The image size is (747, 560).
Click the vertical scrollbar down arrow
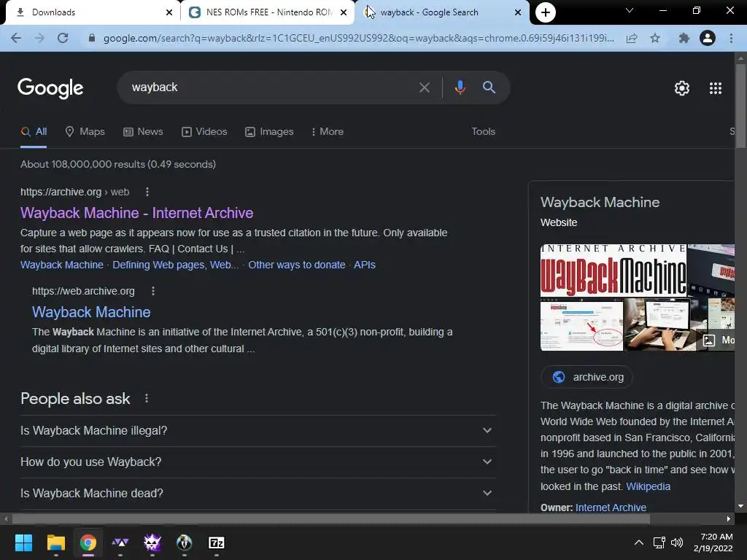(x=740, y=506)
